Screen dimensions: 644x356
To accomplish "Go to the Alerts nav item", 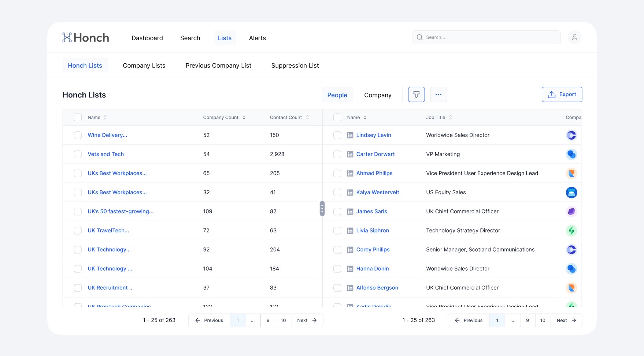I will tap(258, 38).
